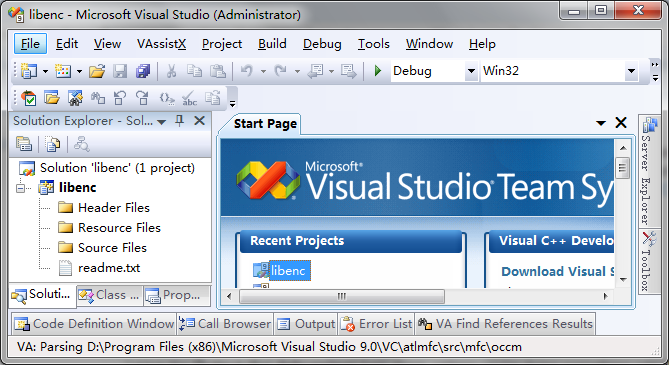Click the Copy toolbar icon

[195, 71]
